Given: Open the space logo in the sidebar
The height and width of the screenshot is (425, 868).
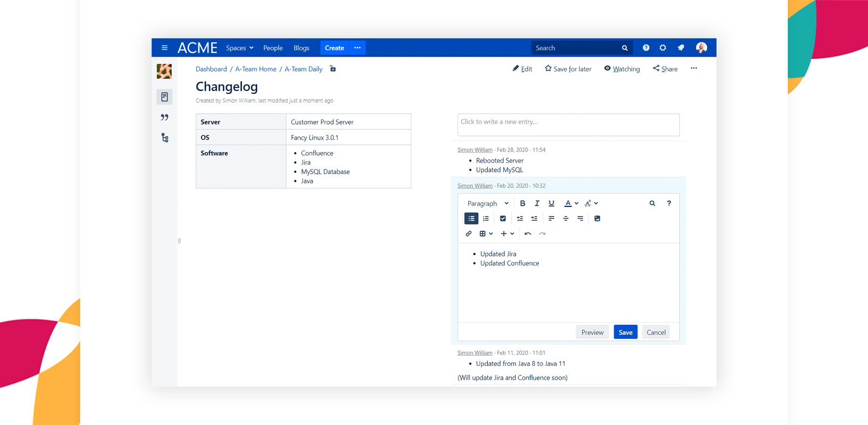Looking at the screenshot, I should [x=164, y=71].
